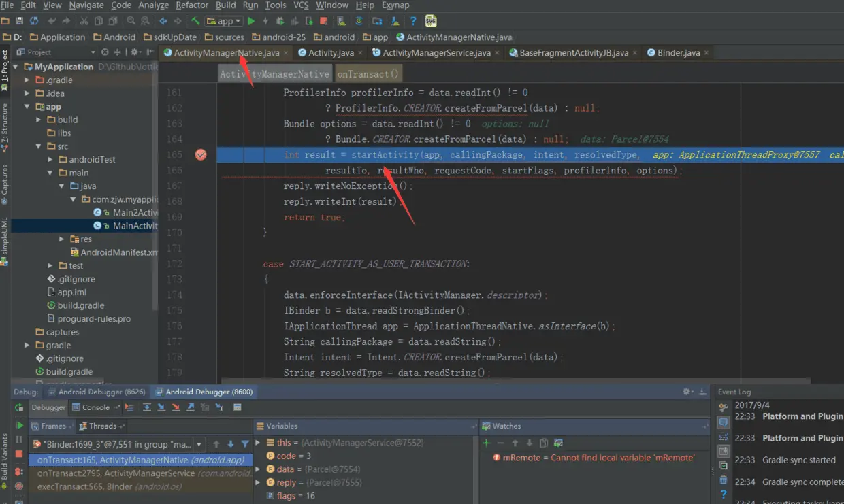The height and width of the screenshot is (504, 844).
Task: Open the Binder thread selector dropdown
Action: pos(199,444)
